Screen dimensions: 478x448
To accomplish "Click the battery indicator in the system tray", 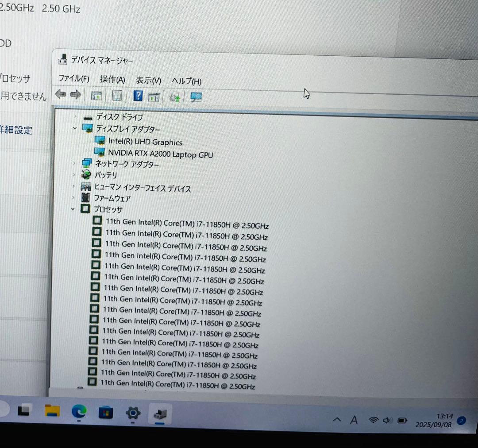I will tap(403, 421).
